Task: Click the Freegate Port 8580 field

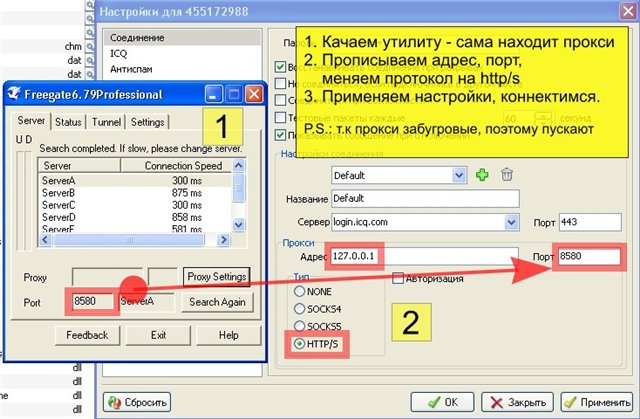Action: 93,302
